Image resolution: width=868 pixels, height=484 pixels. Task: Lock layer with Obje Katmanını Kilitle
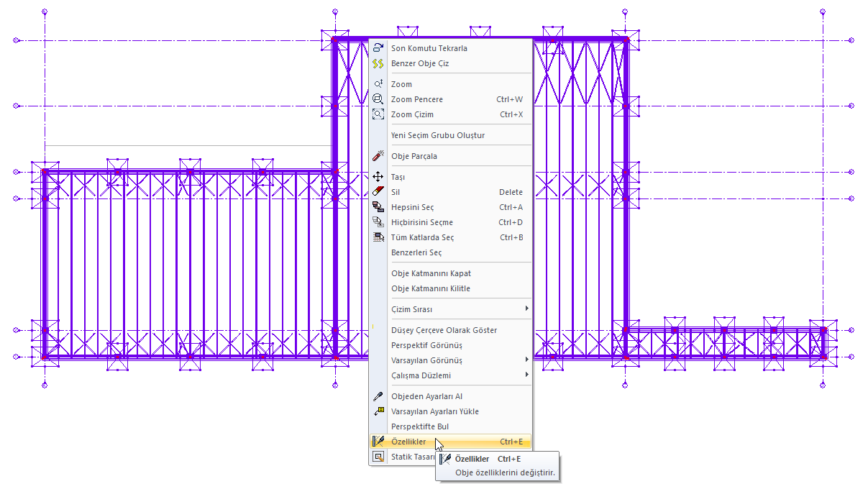point(430,288)
